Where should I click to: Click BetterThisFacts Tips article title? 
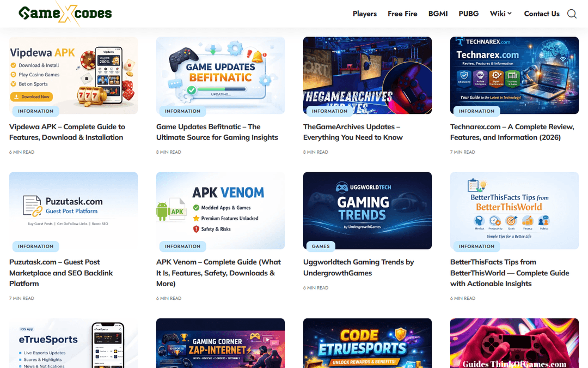510,273
